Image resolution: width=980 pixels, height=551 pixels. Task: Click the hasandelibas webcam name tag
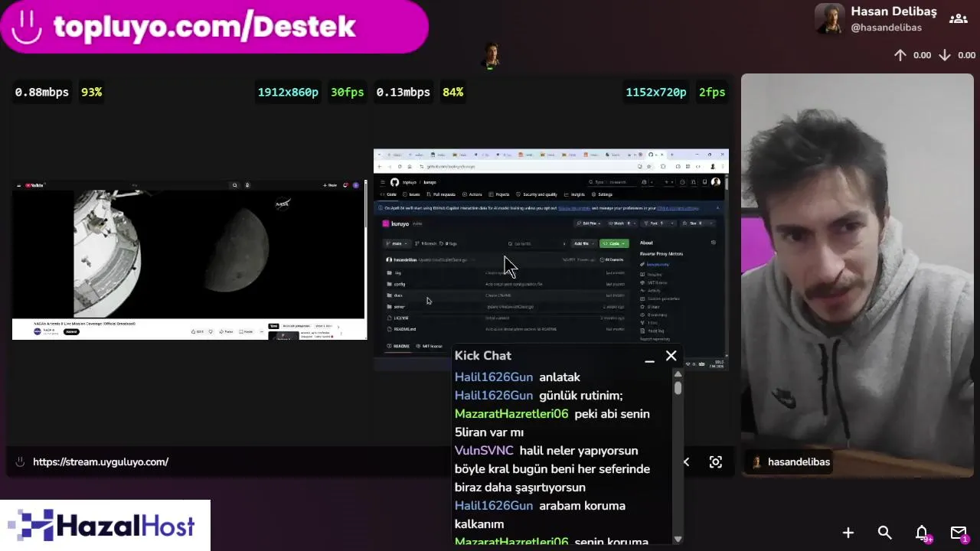point(791,461)
